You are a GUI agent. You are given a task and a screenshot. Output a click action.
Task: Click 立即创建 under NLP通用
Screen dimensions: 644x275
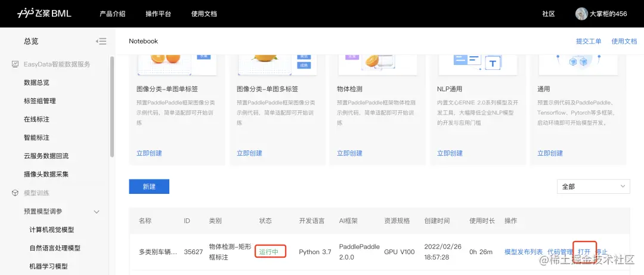[450, 153]
